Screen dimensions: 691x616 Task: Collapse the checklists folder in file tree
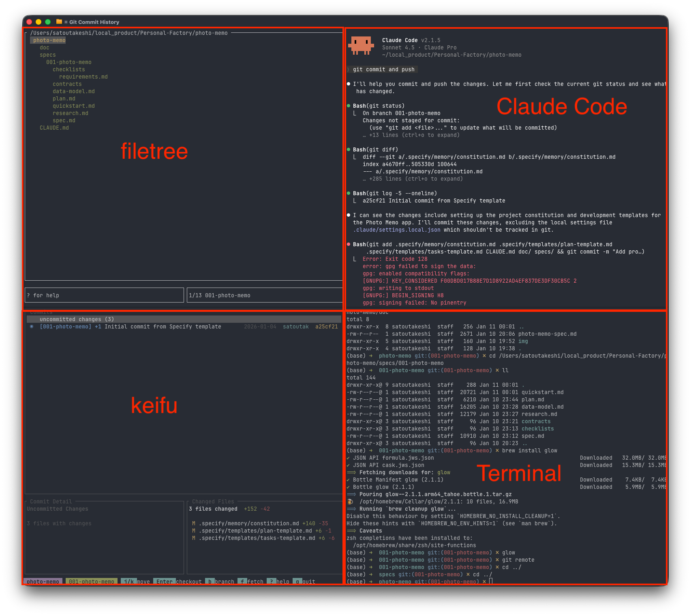[x=69, y=69]
